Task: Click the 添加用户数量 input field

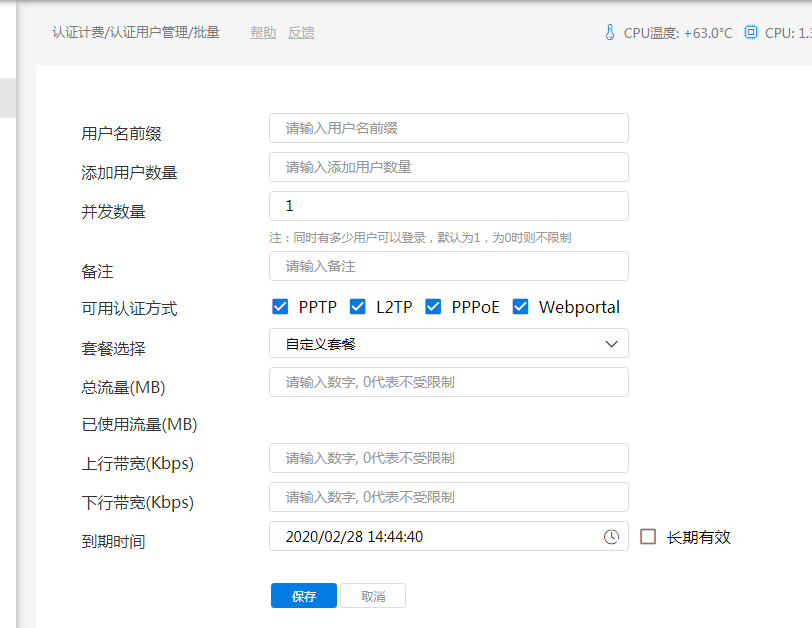Action: (448, 167)
